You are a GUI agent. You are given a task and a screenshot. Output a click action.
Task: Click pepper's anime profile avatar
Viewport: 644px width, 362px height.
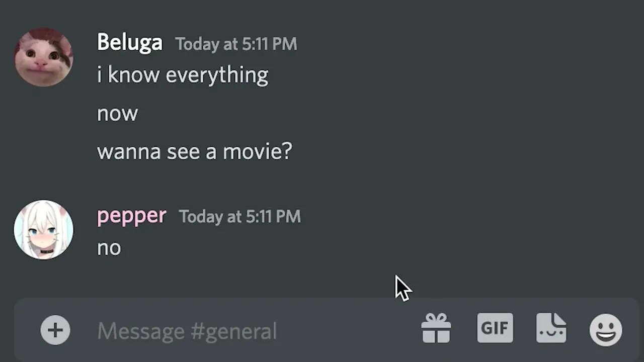(x=44, y=230)
